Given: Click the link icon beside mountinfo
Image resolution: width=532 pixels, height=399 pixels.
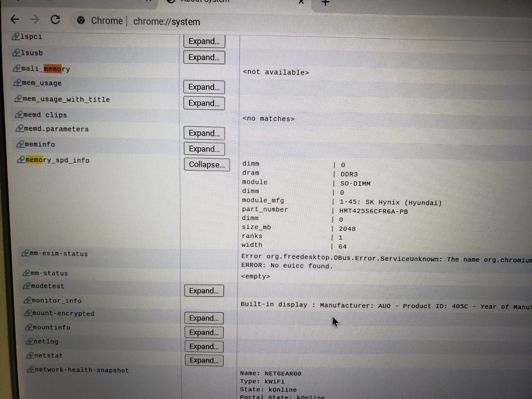Looking at the screenshot, I should click(x=29, y=327).
